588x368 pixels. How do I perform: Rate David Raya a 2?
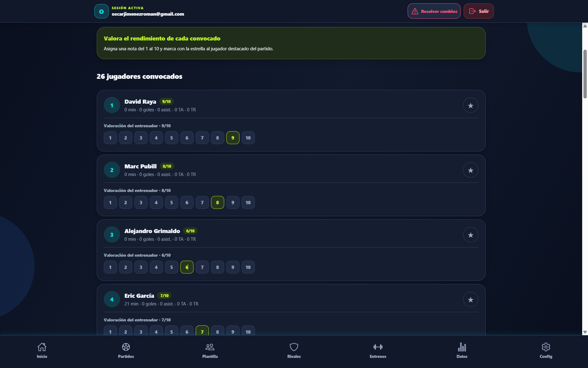click(x=126, y=138)
